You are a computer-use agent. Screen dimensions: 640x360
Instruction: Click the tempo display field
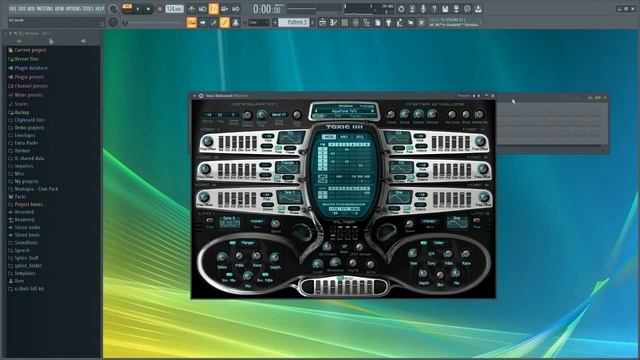[174, 9]
